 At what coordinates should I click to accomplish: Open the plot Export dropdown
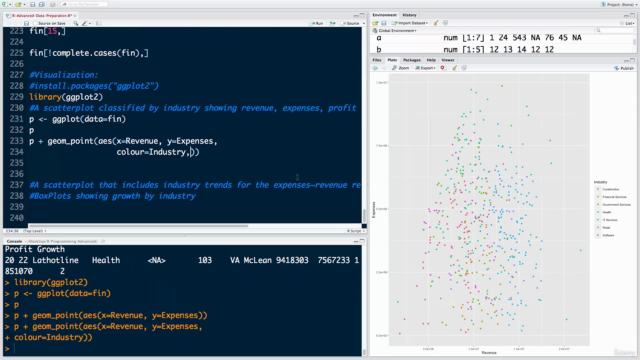[426, 68]
